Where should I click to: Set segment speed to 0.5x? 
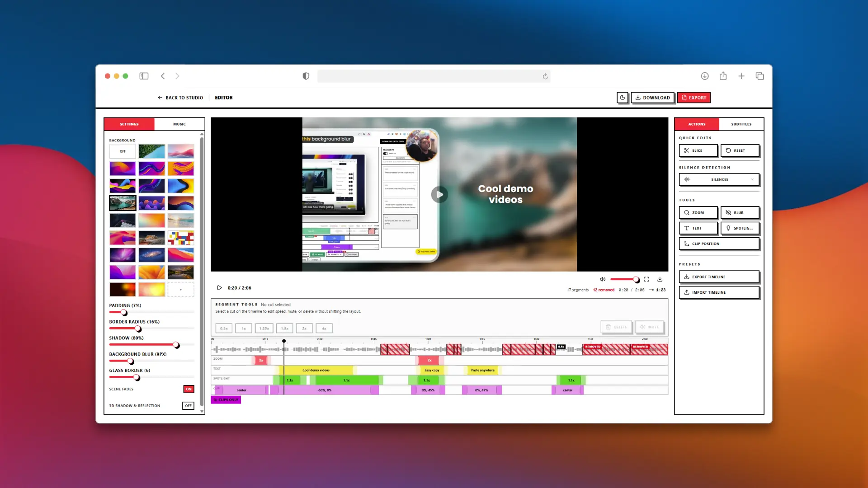(224, 328)
